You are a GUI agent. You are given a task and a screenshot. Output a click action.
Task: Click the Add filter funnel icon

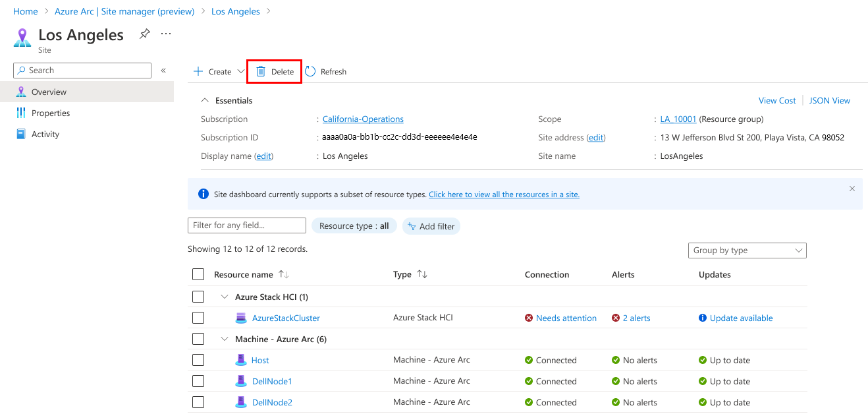(412, 226)
